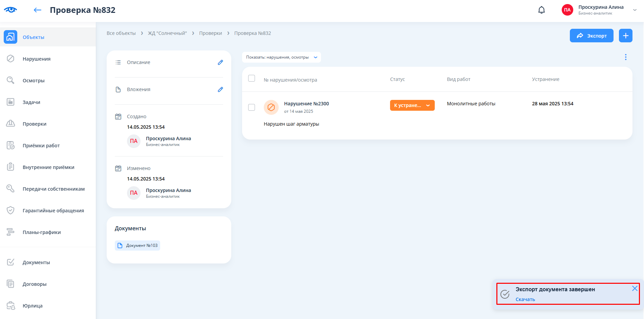Go to Гарантийные обращения in the sidebar
Screen dimensions: 644x319
pos(53,211)
